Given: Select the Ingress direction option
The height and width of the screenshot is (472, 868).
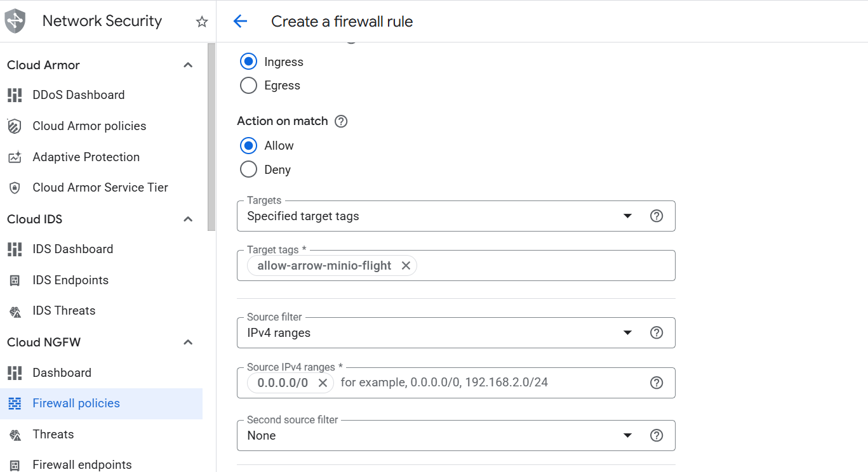Looking at the screenshot, I should coord(248,61).
